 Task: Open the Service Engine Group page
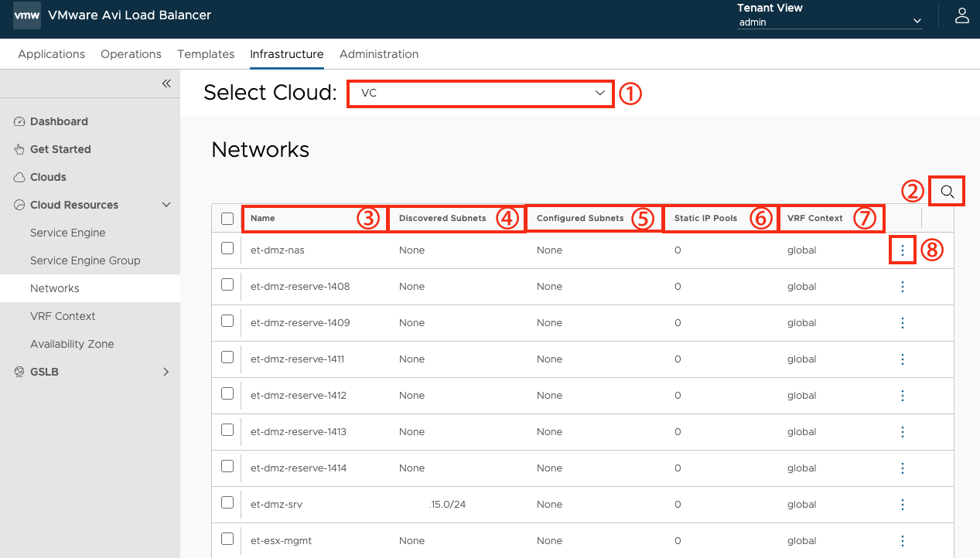[85, 260]
